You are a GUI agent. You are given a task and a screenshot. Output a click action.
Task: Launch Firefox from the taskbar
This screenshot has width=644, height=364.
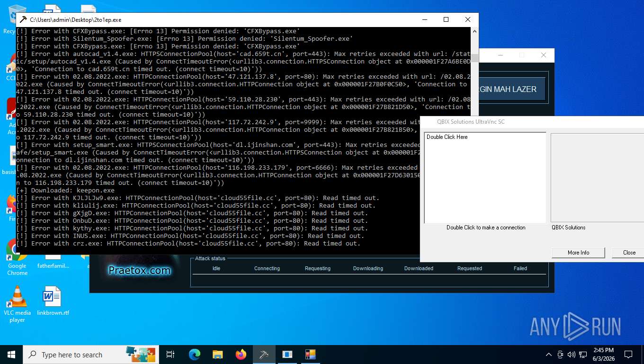[241, 355]
